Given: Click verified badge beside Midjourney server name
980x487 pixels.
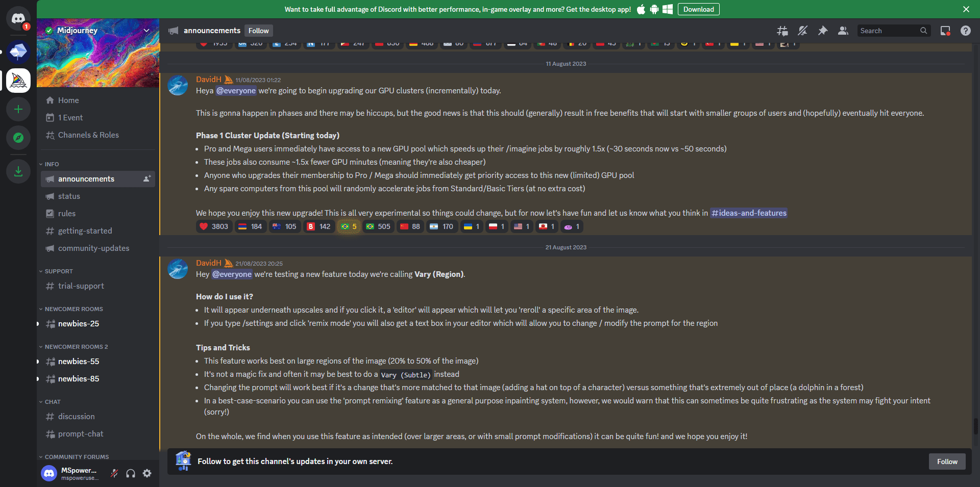Looking at the screenshot, I should (x=49, y=31).
